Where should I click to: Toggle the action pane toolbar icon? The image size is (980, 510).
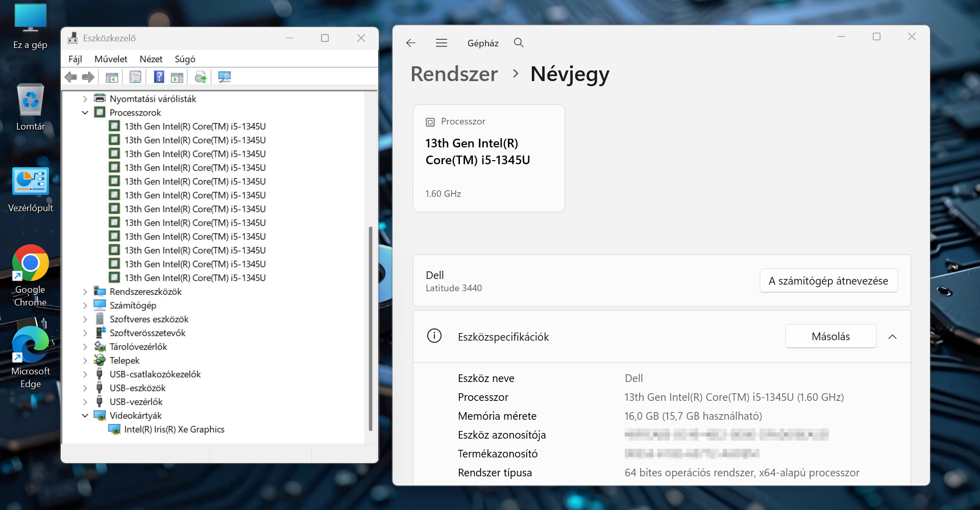pyautogui.click(x=177, y=77)
